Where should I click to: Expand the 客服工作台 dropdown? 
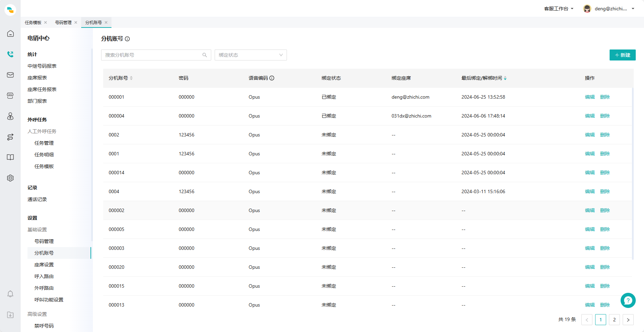[559, 9]
